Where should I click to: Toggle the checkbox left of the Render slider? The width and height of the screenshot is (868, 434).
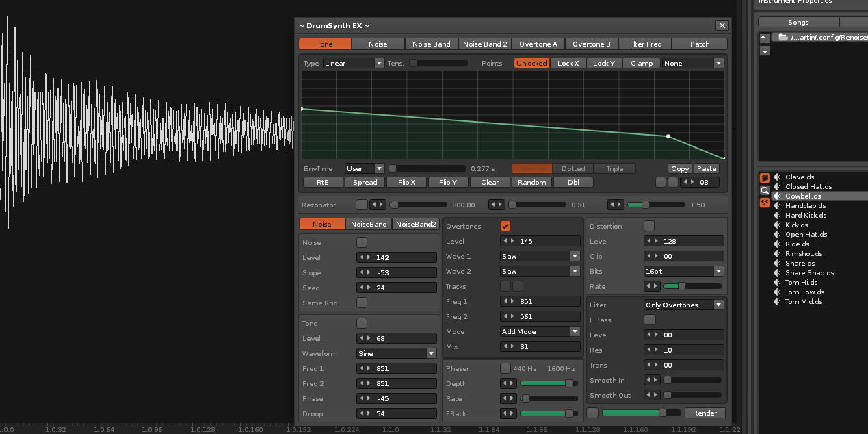pos(592,413)
